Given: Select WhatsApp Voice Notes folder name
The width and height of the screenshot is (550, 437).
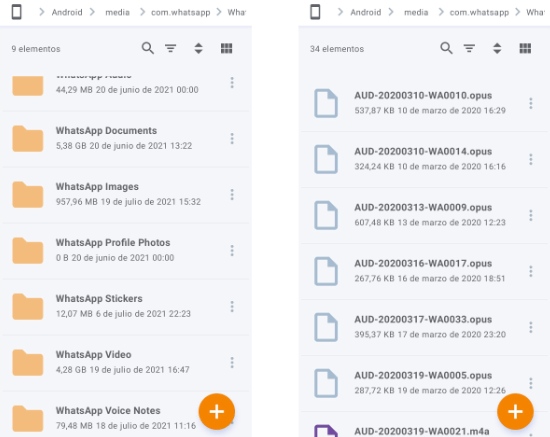Looking at the screenshot, I should pyautogui.click(x=108, y=410).
